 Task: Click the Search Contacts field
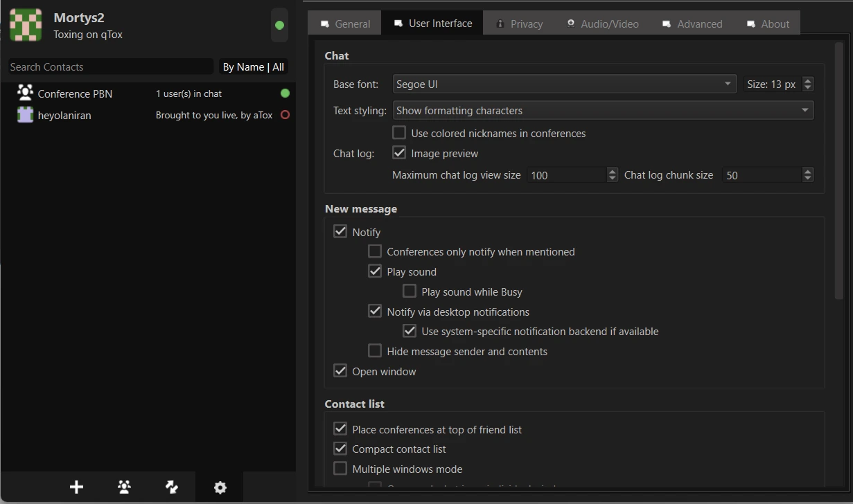point(109,67)
